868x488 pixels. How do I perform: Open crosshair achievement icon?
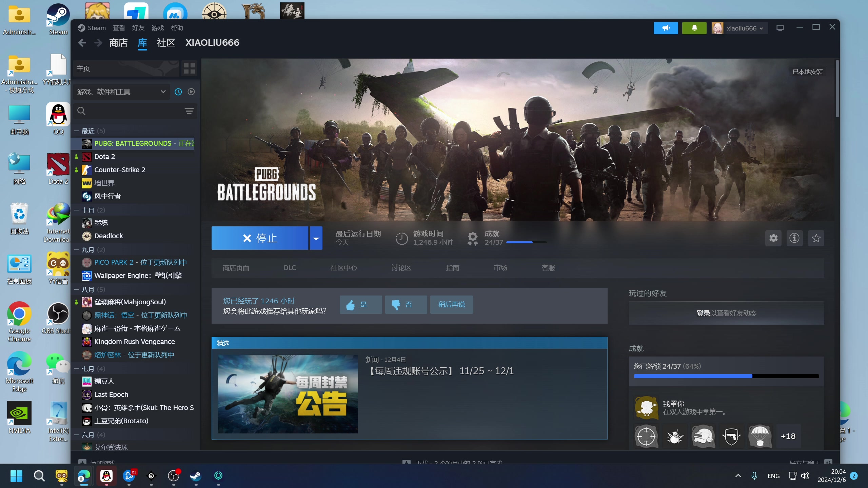tap(646, 436)
